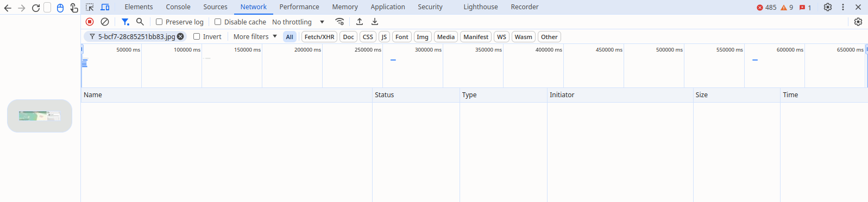Image resolution: width=868 pixels, height=202 pixels.
Task: Sort by the Type column header
Action: [504, 95]
